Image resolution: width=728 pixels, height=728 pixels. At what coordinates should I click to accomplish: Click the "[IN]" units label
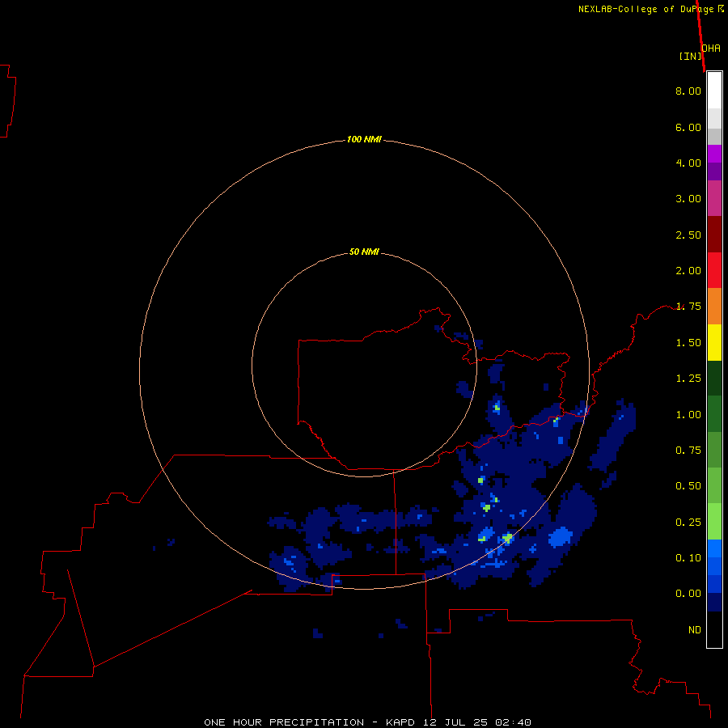click(691, 56)
